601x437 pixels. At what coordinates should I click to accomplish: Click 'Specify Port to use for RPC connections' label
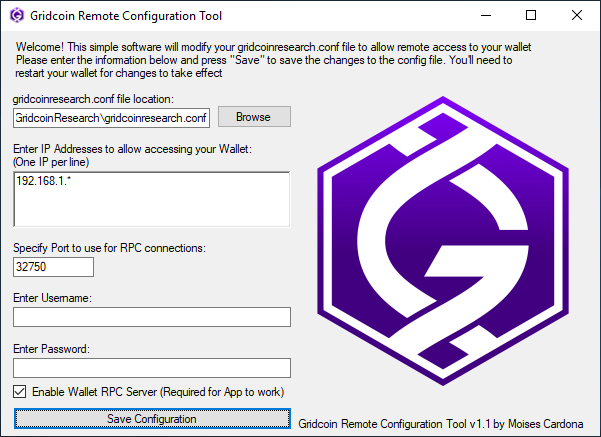[x=109, y=248]
